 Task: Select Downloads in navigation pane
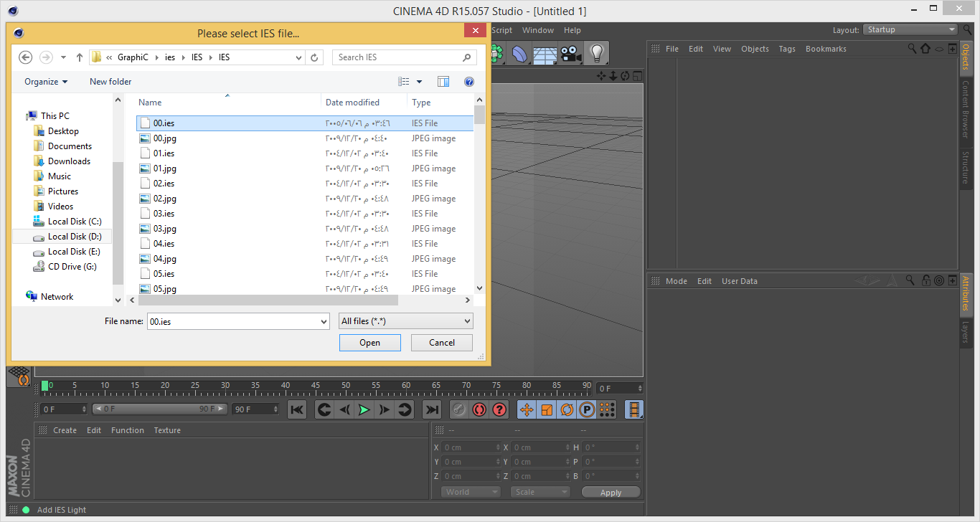click(62, 161)
